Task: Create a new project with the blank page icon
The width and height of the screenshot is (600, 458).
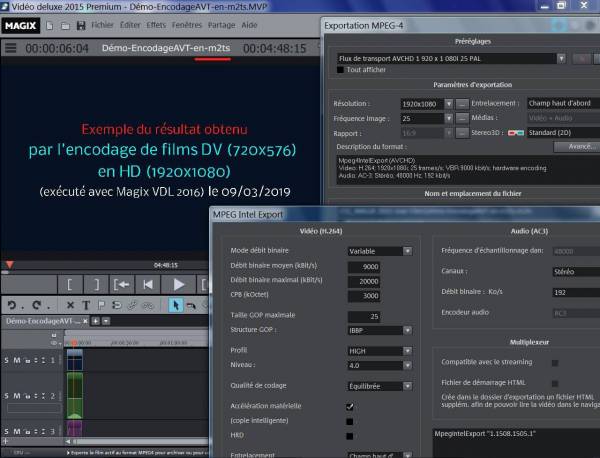Action: [x=49, y=26]
